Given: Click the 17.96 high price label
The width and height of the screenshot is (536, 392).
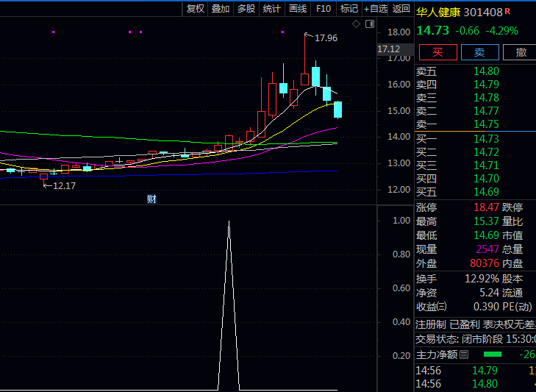Looking at the screenshot, I should pyautogui.click(x=326, y=38).
